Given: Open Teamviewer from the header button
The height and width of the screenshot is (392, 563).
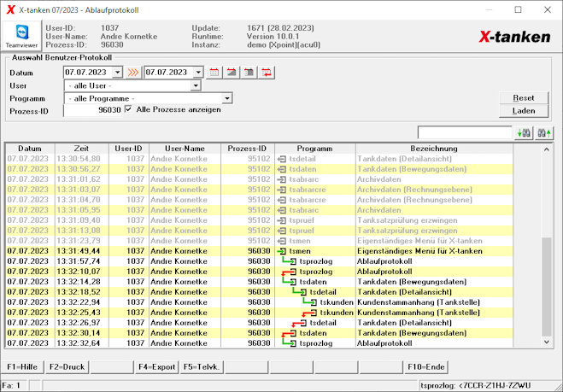Looking at the screenshot, I should point(21,36).
